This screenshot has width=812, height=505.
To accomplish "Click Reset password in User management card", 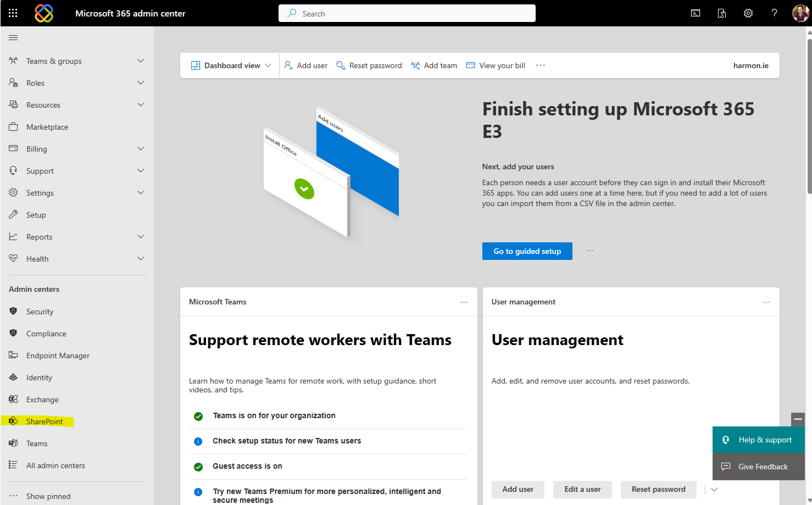I will coord(659,490).
